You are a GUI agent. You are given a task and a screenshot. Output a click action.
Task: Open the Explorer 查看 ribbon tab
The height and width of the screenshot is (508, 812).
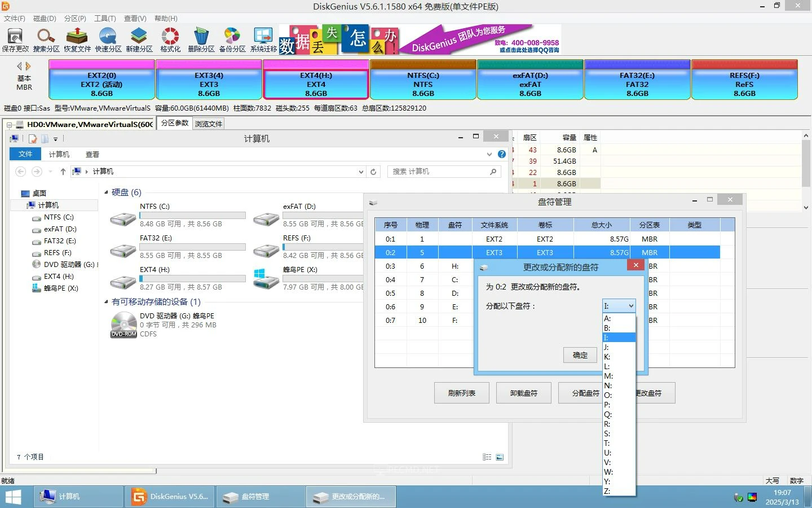tap(92, 154)
